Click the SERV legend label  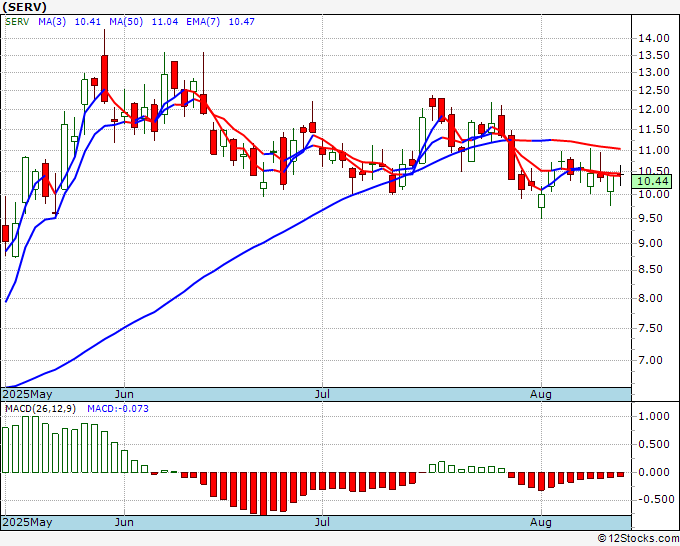click(17, 22)
